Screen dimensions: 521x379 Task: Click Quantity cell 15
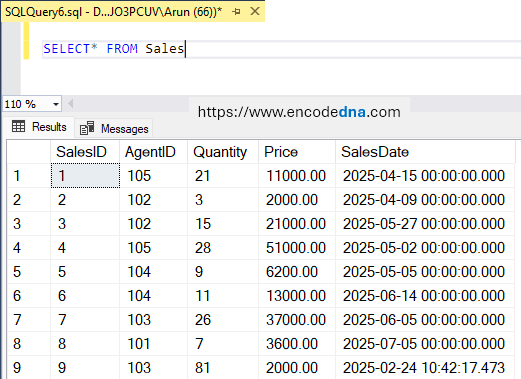(x=223, y=224)
